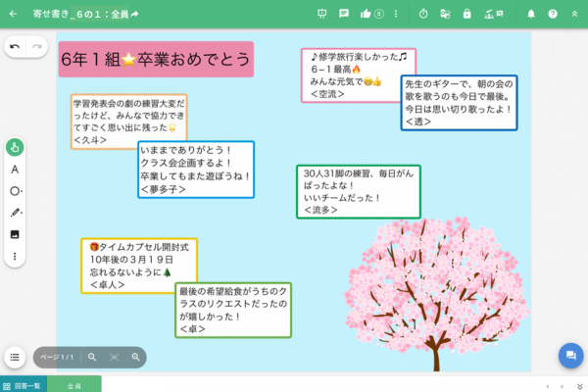Select the pink title 6年1組卒業おめでとう
588x392 pixels.
pos(156,59)
